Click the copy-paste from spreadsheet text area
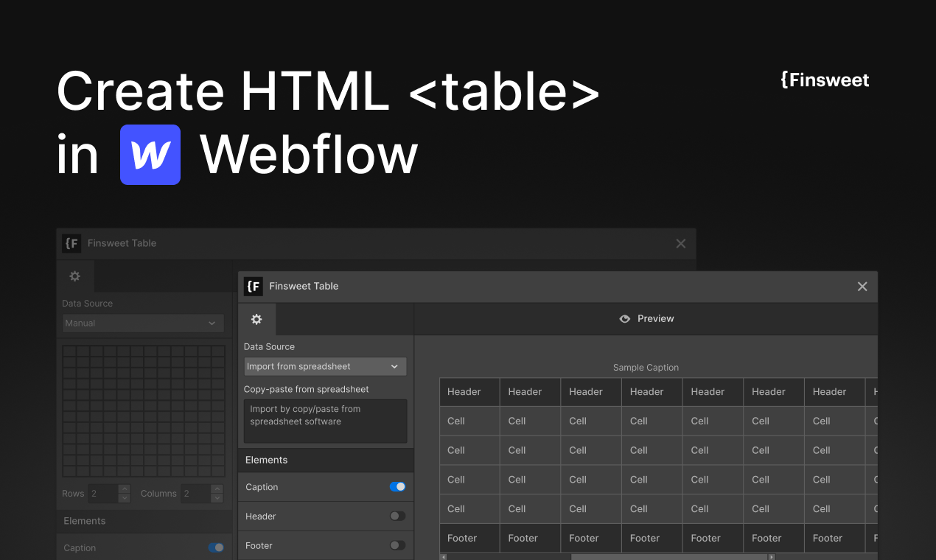Viewport: 936px width, 560px height. (325, 421)
